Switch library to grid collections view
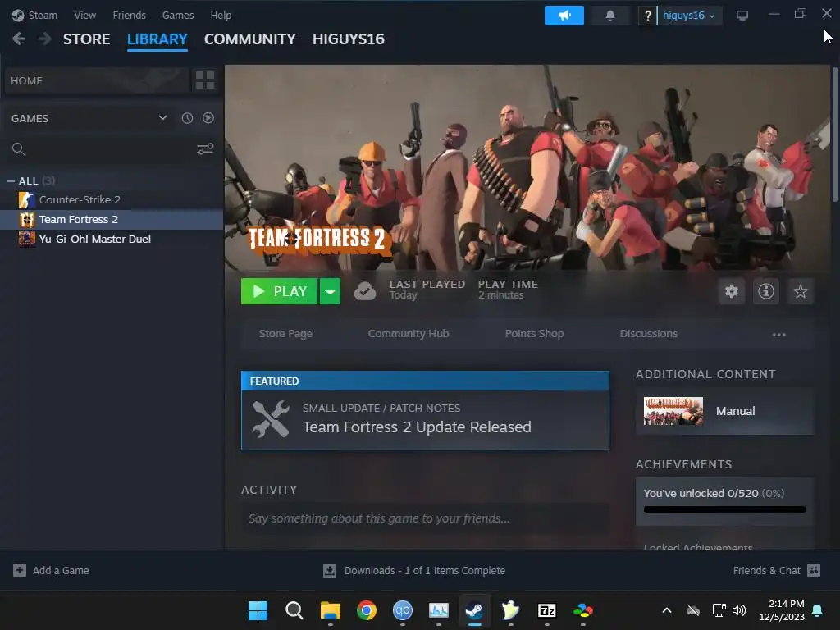Viewport: 840px width, 630px height. [x=205, y=80]
